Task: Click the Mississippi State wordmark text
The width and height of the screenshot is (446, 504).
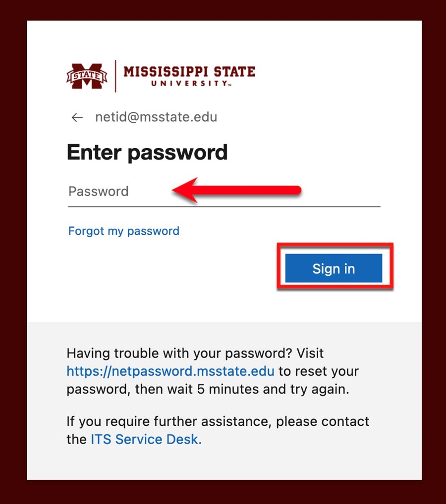Action: pos(189,71)
